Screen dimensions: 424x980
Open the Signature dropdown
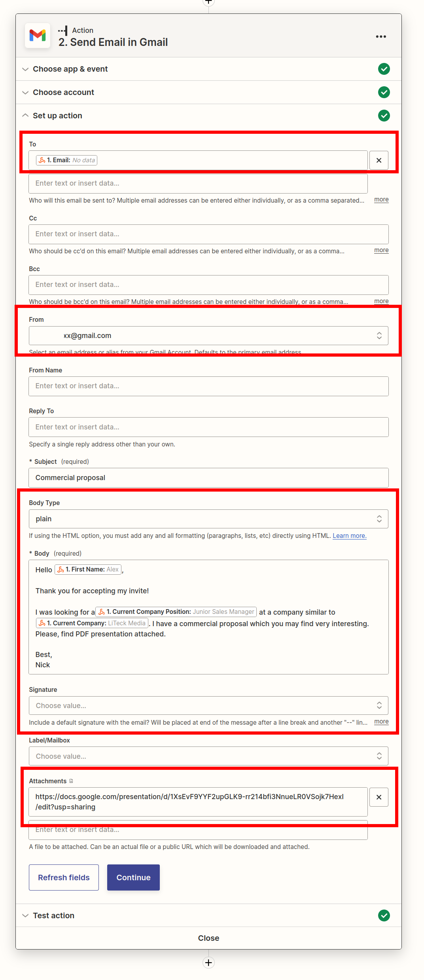pyautogui.click(x=208, y=706)
